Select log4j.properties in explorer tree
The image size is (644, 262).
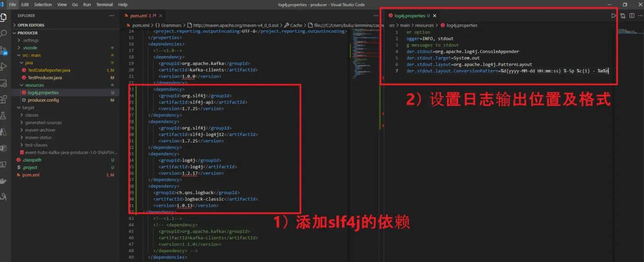[x=64, y=93]
